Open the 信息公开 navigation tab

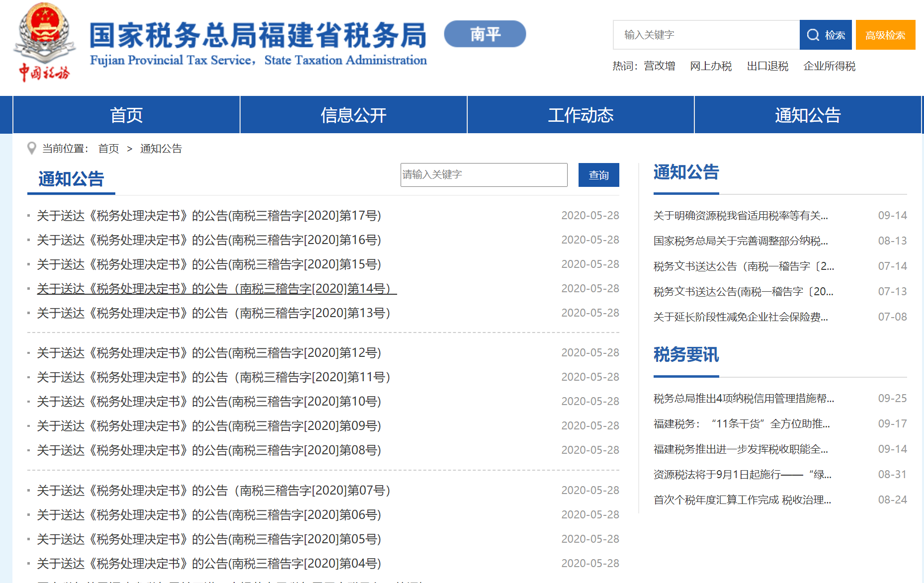[353, 115]
